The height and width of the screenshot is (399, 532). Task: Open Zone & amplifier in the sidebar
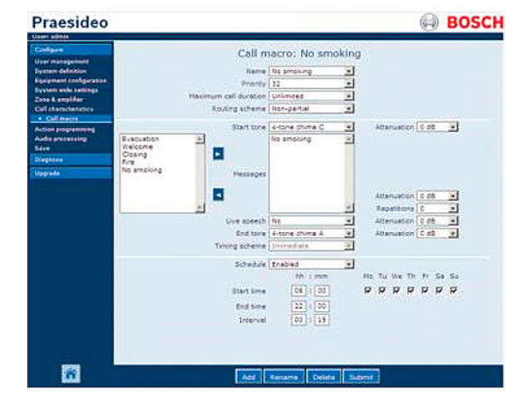(58, 100)
